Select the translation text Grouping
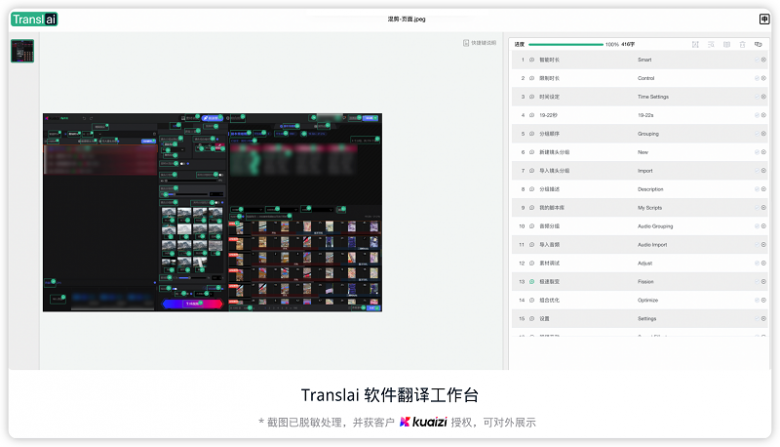The width and height of the screenshot is (780, 447). tap(648, 133)
